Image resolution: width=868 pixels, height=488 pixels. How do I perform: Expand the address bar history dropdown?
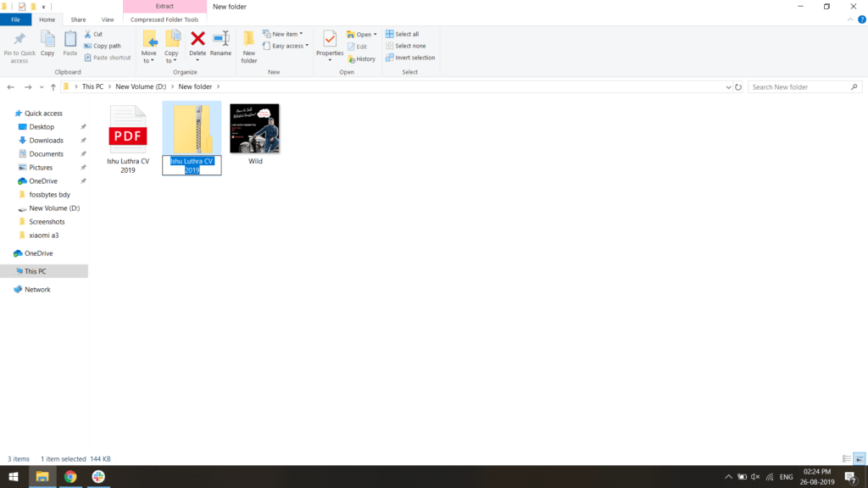point(728,87)
